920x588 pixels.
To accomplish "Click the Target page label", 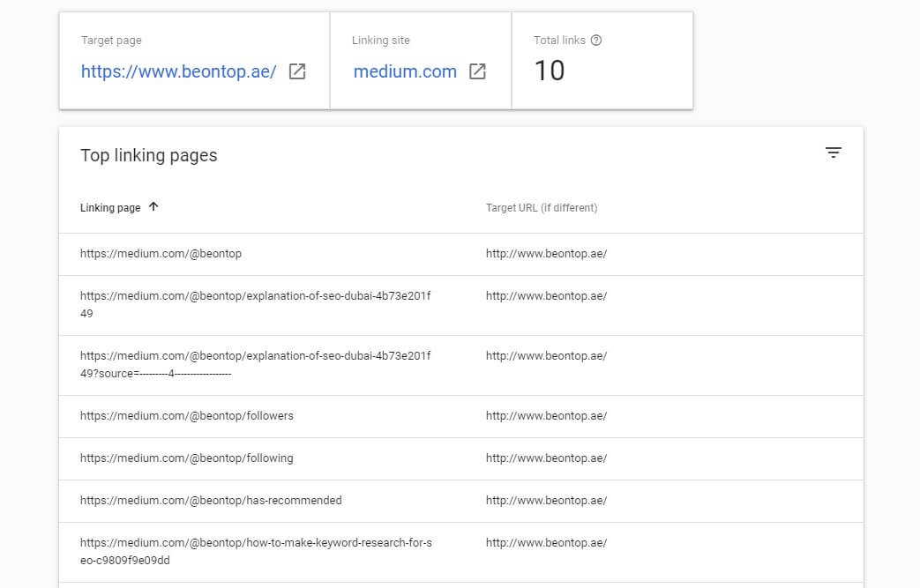I will [x=111, y=41].
